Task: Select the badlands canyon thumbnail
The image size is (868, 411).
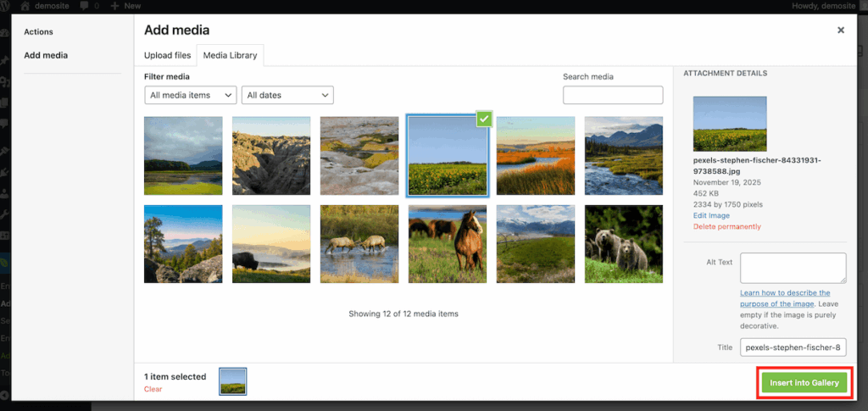Action: [271, 155]
